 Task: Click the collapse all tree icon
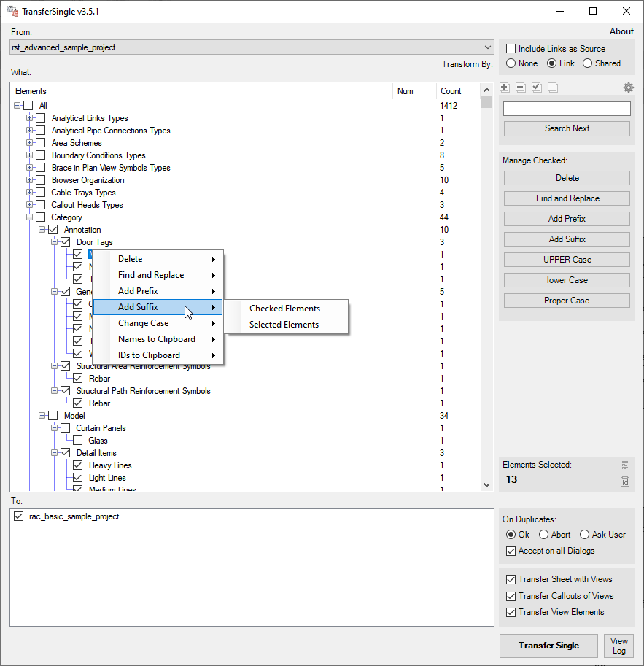pyautogui.click(x=519, y=87)
